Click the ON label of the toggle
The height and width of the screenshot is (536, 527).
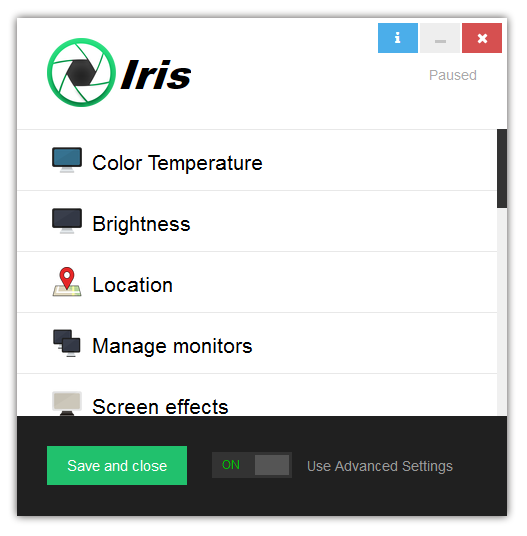coord(231,465)
